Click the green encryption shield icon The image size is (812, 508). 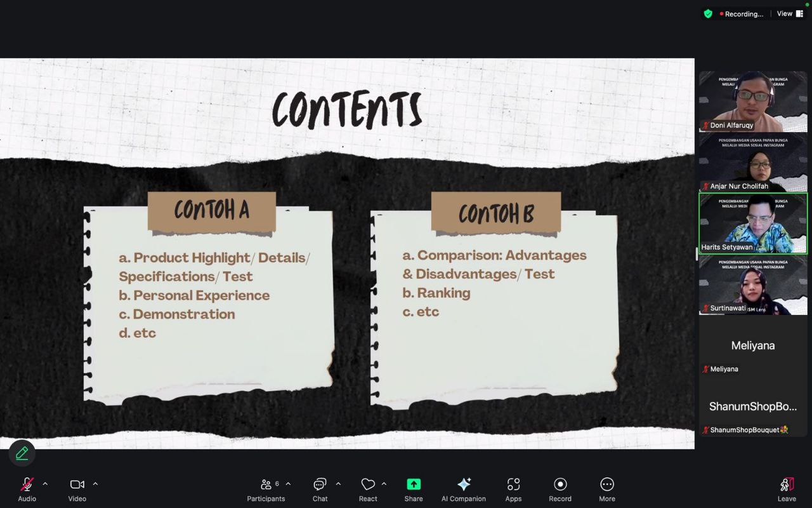(708, 14)
